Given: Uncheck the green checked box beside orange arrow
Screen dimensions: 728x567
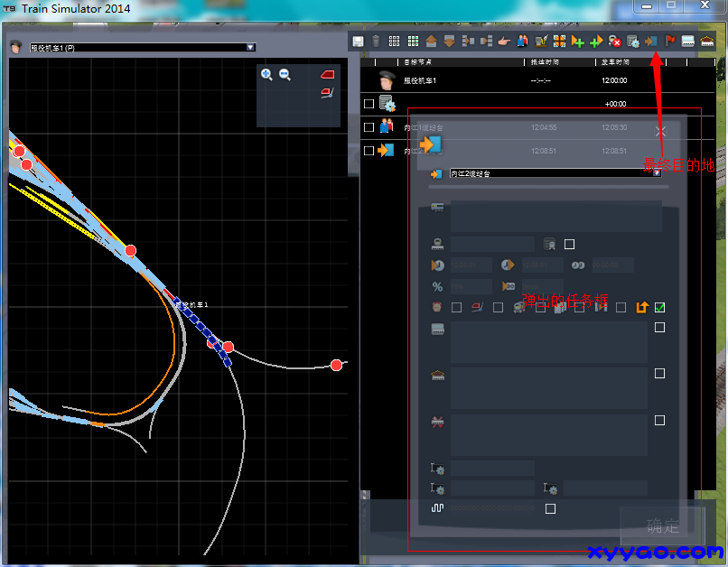Looking at the screenshot, I should pos(660,308).
